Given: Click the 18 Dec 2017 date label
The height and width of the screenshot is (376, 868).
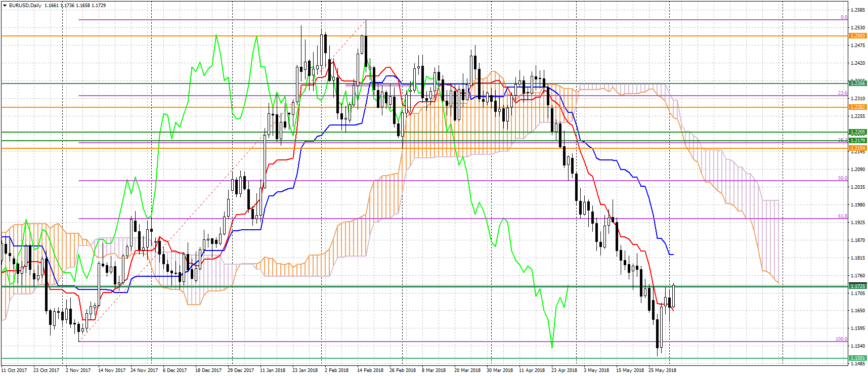Looking at the screenshot, I should [208, 370].
